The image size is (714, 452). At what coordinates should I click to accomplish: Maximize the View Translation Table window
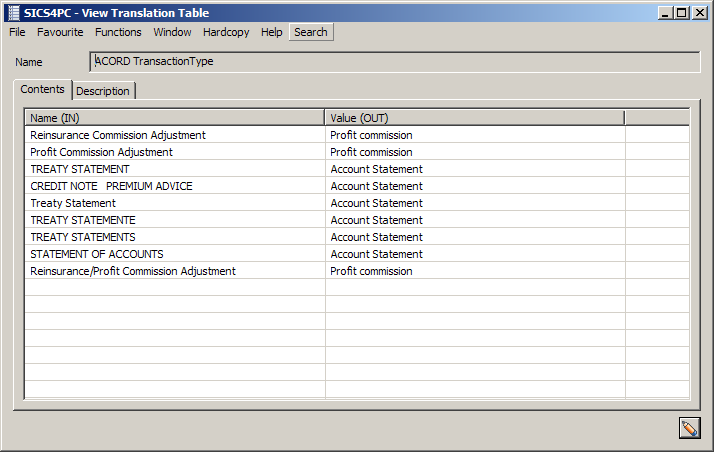[x=682, y=12]
